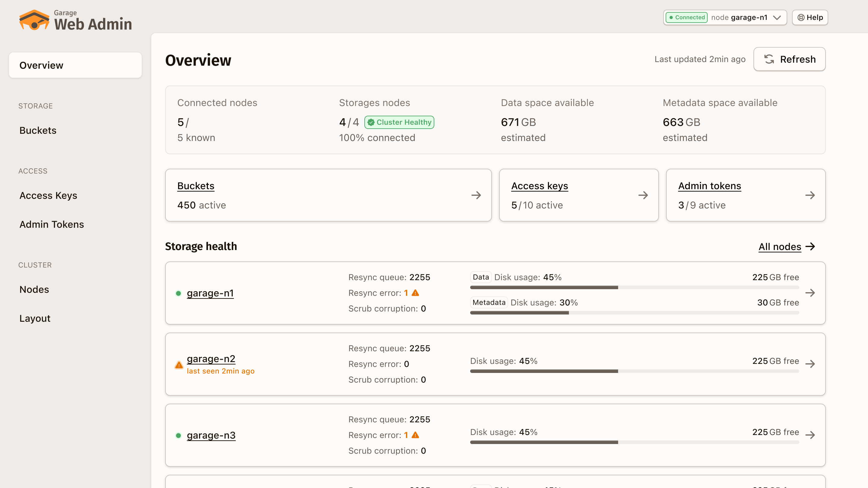Click garage-n1 resync error warning icon
This screenshot has height=488, width=868.
[x=416, y=293]
